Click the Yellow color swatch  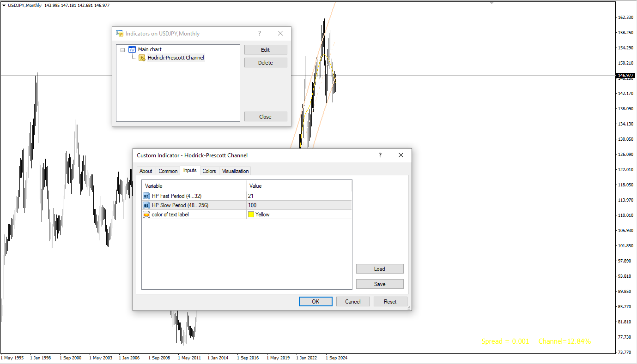251,215
